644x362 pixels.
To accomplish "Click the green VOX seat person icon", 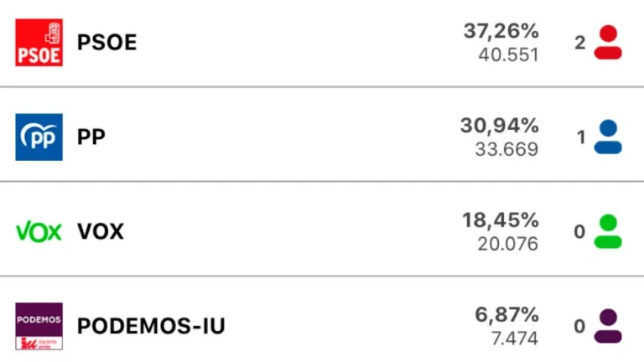I will pyautogui.click(x=608, y=232).
